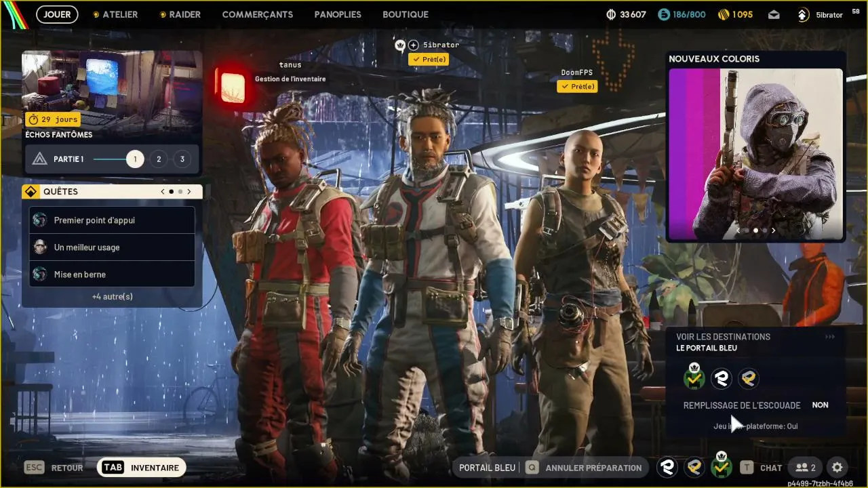Click the Voir les destinations link

(x=723, y=337)
